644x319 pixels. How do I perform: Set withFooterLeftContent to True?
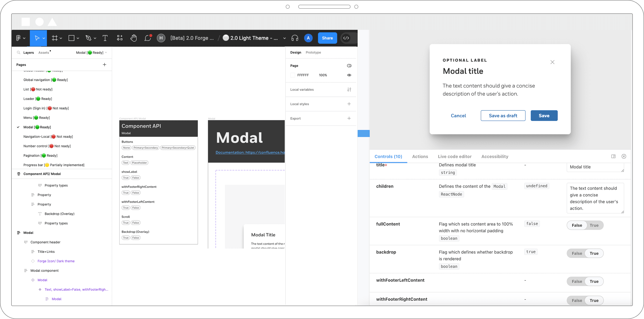point(594,281)
